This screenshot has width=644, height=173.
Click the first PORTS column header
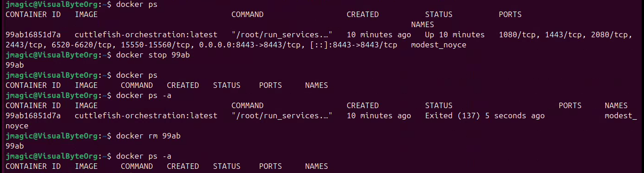(x=510, y=15)
